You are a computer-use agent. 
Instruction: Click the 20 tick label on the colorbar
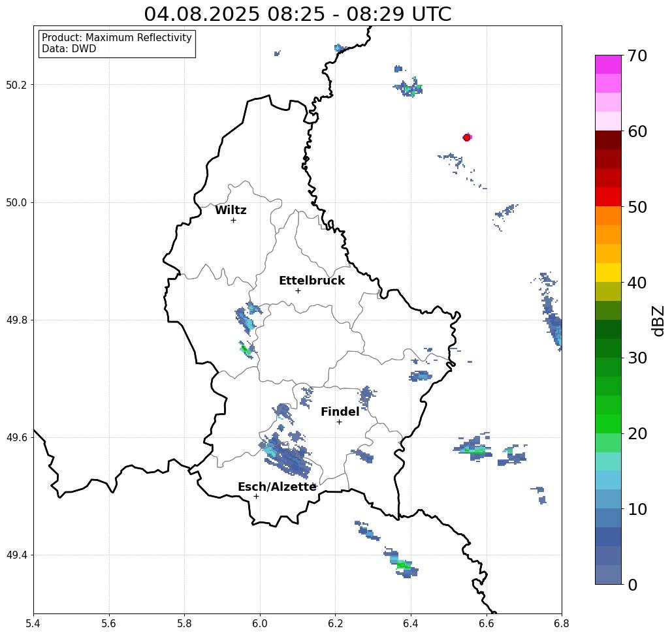[637, 434]
